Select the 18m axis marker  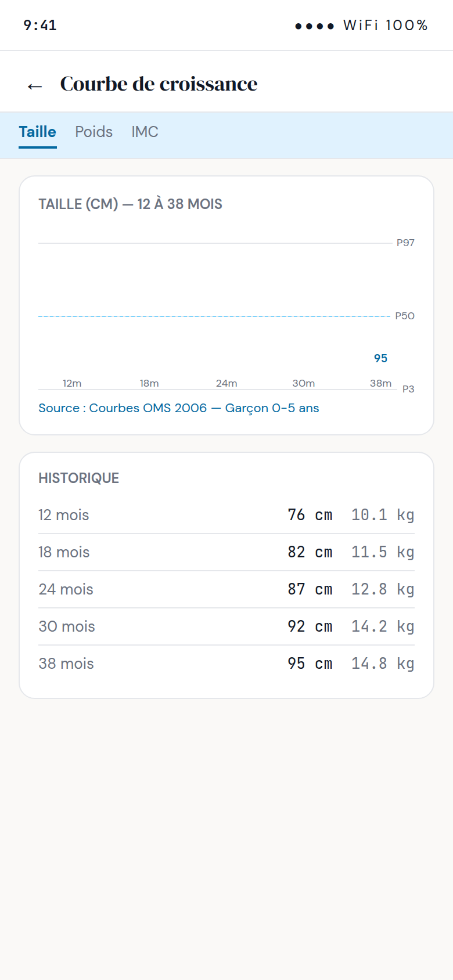149,383
